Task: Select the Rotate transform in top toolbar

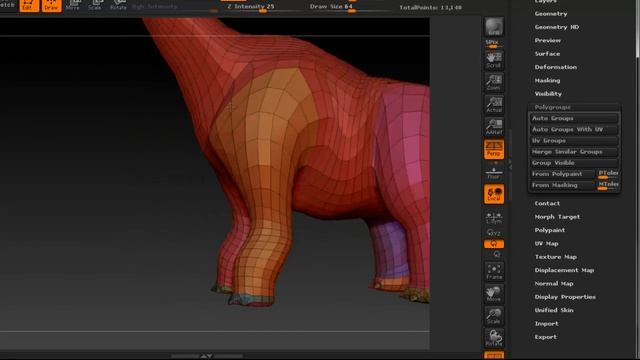Action: click(118, 6)
